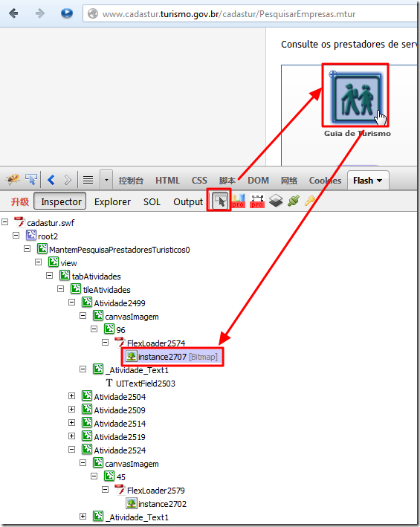Expand the Atividade2504 node
The image size is (420, 527).
72,396
